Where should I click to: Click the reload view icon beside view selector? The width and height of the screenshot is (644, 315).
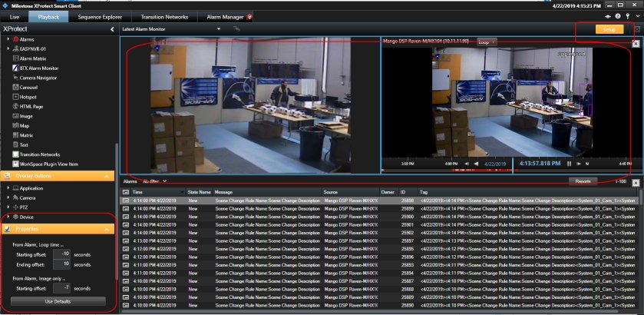(x=236, y=29)
